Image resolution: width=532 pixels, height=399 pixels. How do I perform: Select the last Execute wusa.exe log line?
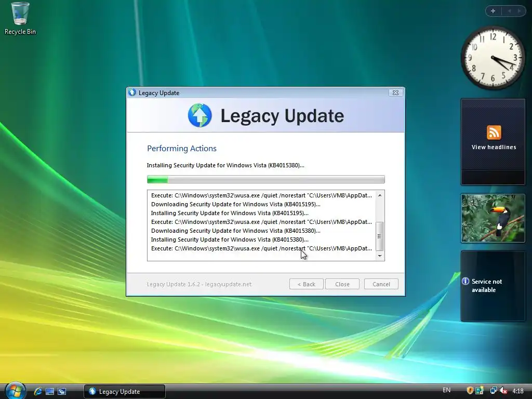tap(262, 248)
